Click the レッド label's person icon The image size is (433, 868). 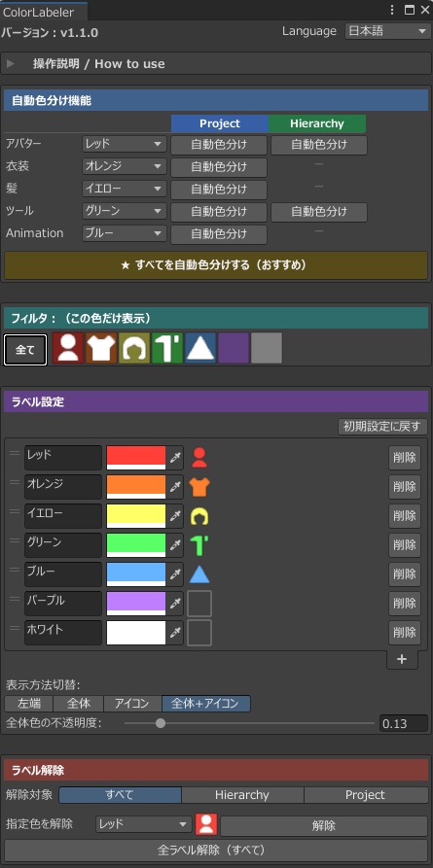click(199, 458)
